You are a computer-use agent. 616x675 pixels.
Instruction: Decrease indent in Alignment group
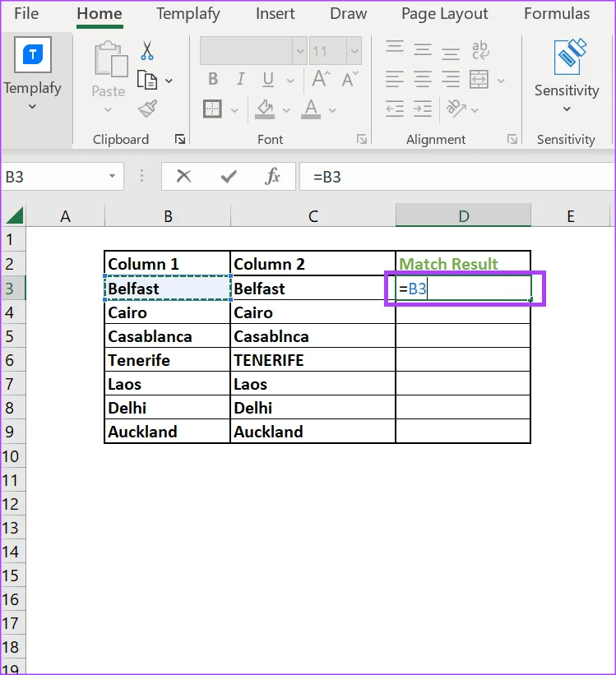395,109
